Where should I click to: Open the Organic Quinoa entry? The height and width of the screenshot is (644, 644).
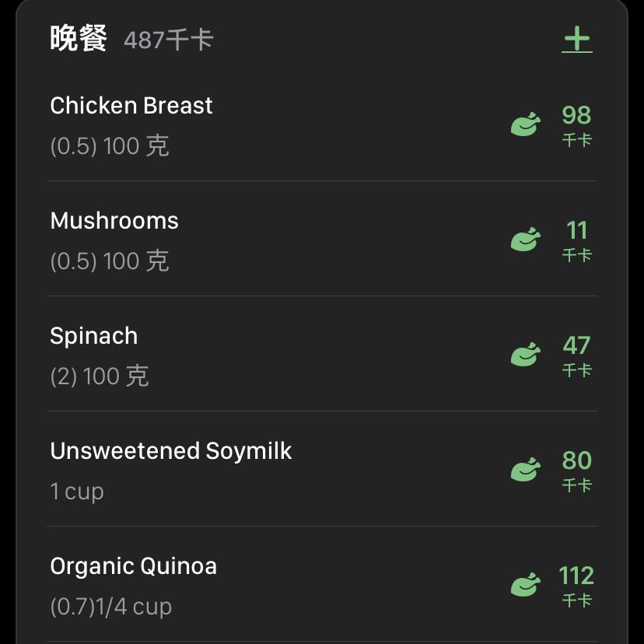click(x=133, y=566)
